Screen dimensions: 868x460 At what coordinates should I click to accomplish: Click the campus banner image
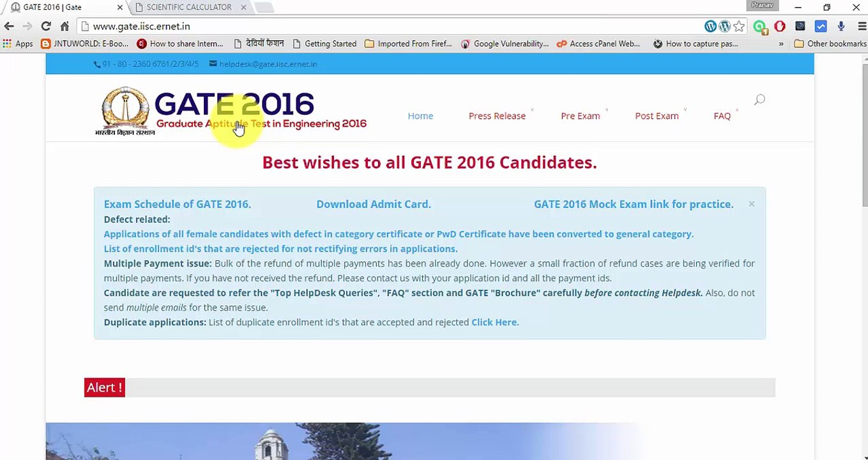point(430,441)
